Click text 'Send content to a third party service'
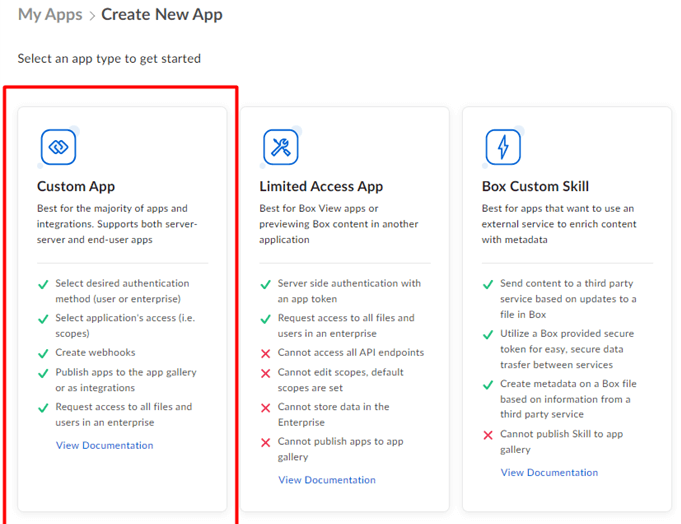This screenshot has height=524, width=681. (568, 299)
